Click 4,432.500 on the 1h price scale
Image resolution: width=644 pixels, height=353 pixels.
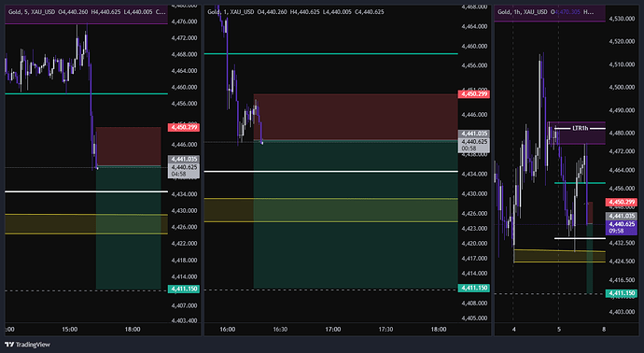(622, 243)
